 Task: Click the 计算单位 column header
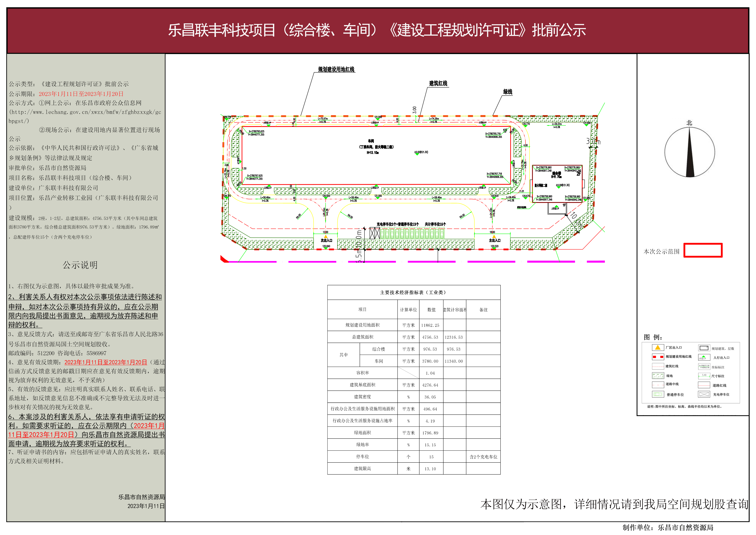tap(409, 310)
